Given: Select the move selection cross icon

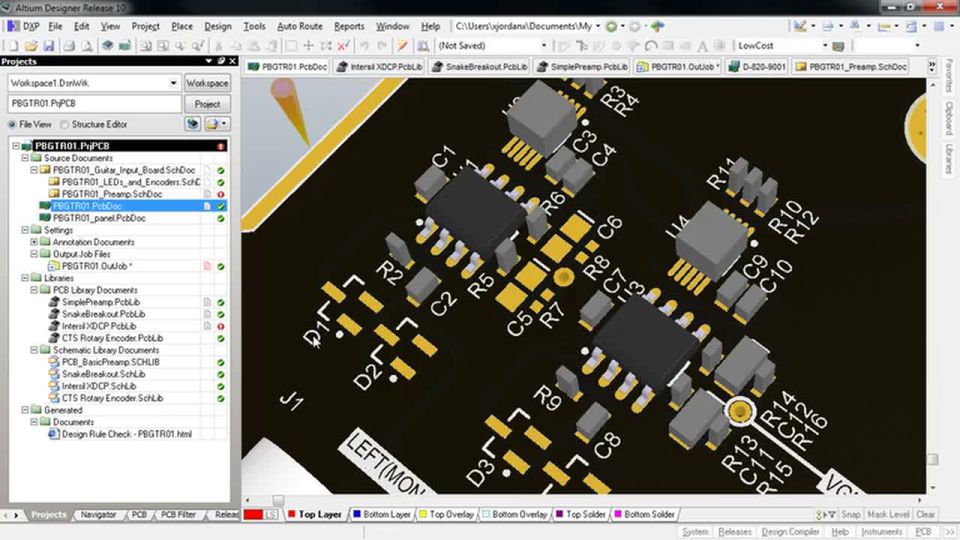Looking at the screenshot, I should [x=309, y=46].
